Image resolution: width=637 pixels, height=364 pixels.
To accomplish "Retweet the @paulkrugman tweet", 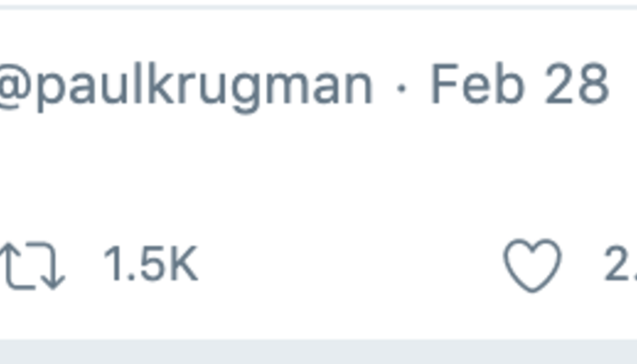I will (33, 267).
